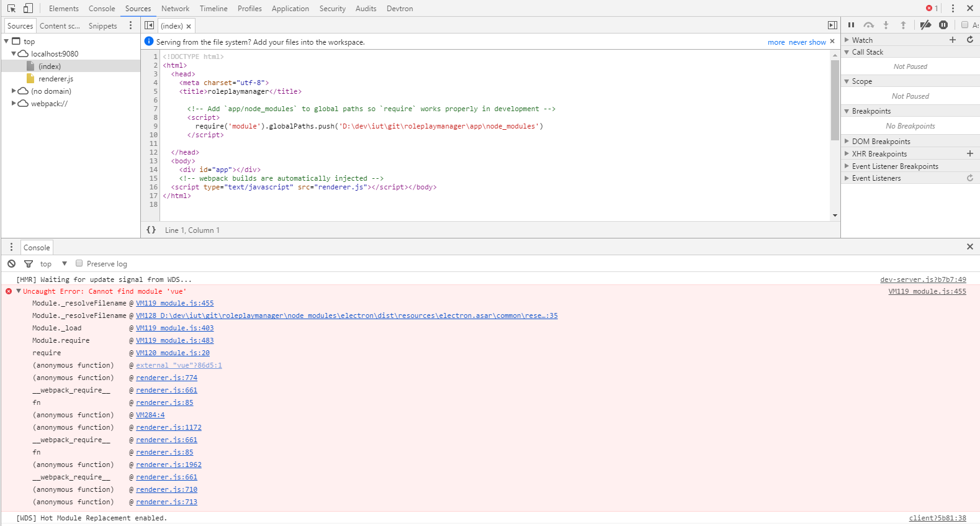Screen dimensions: 980x526
Task: Click scrollbar down arrow in editor
Action: 835,215
